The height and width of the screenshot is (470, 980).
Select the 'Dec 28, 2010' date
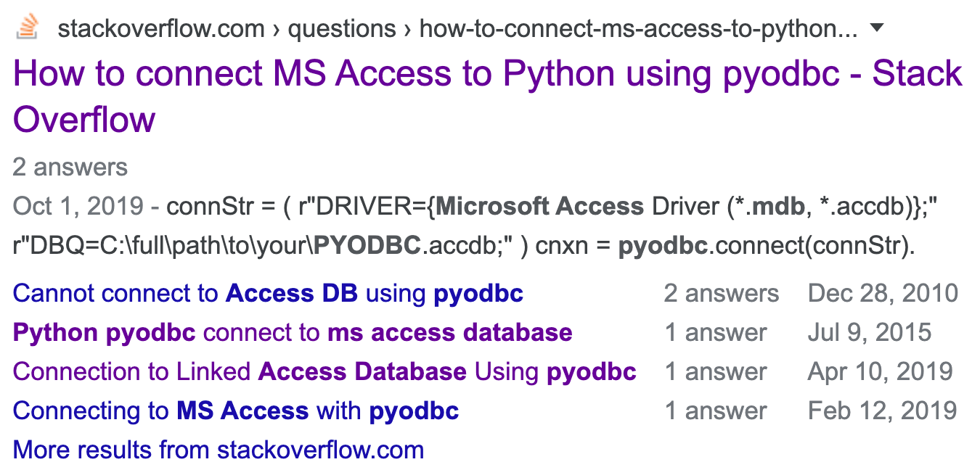(x=883, y=293)
